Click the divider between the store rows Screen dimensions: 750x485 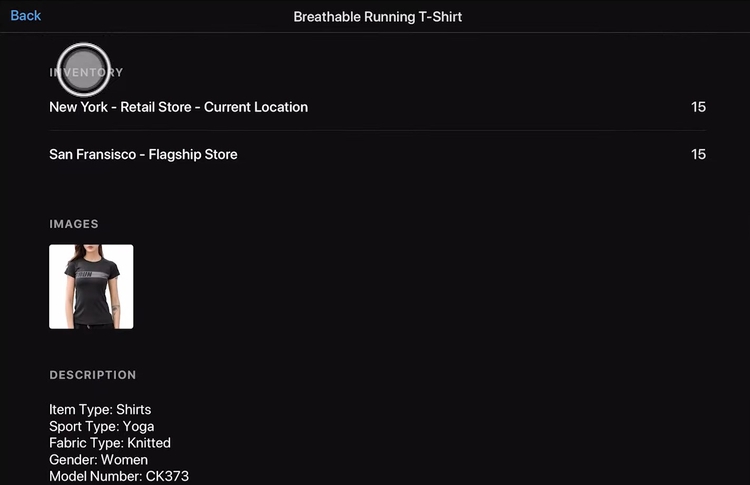coord(377,131)
